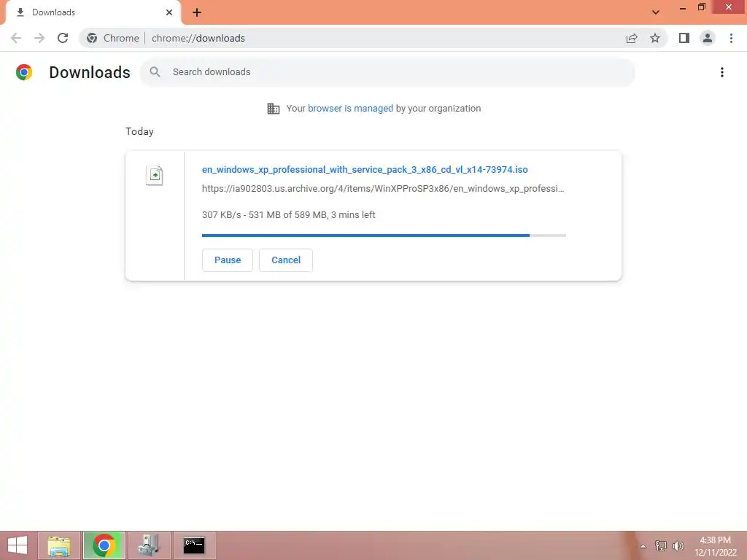The height and width of the screenshot is (560, 747).
Task: Click the Chrome site info icon in address bar
Action: (92, 38)
